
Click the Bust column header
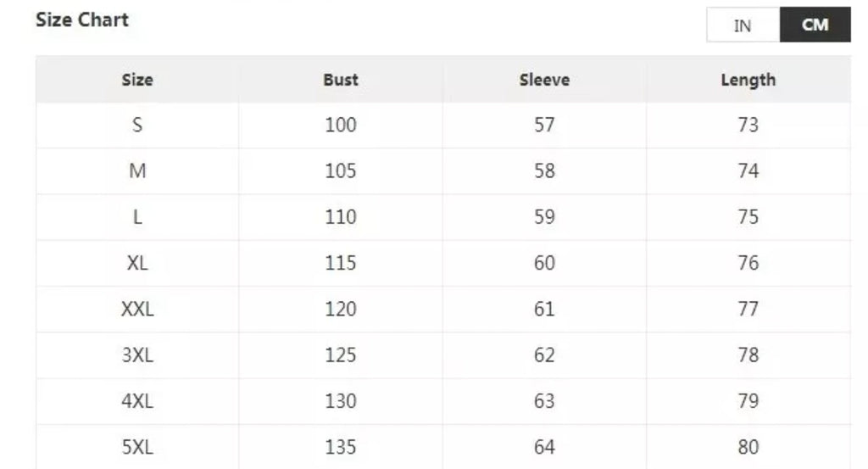(x=341, y=81)
